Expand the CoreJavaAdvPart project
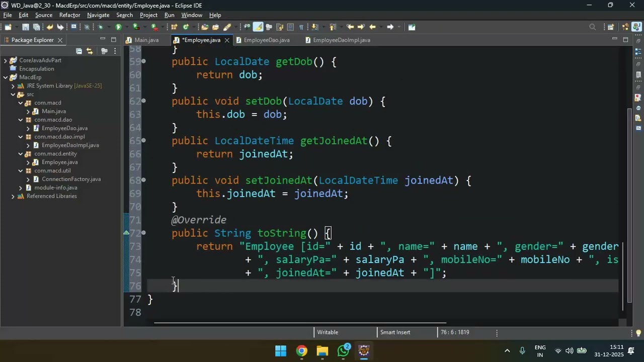 [6, 60]
